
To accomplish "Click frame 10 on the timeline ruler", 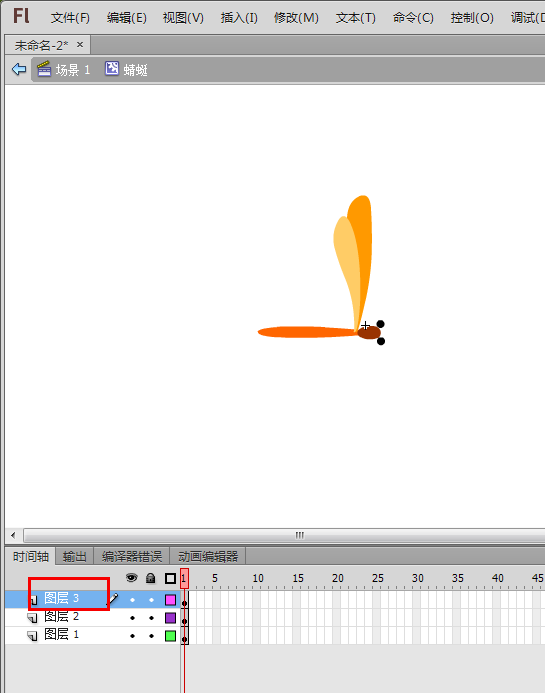I will 258,578.
